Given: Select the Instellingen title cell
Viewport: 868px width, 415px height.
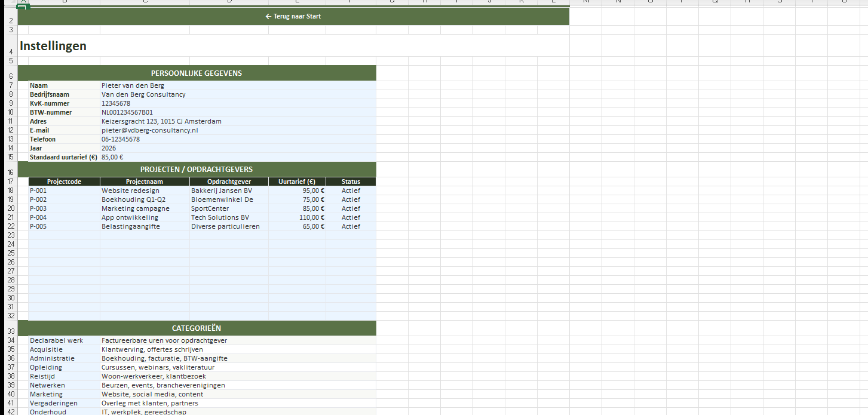Looking at the screenshot, I should 53,46.
